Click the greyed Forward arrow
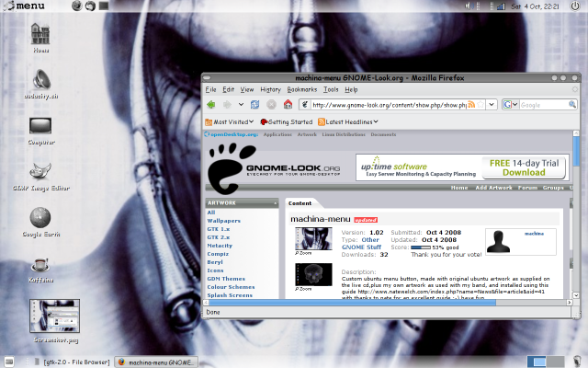This screenshot has height=368, width=588. click(227, 104)
